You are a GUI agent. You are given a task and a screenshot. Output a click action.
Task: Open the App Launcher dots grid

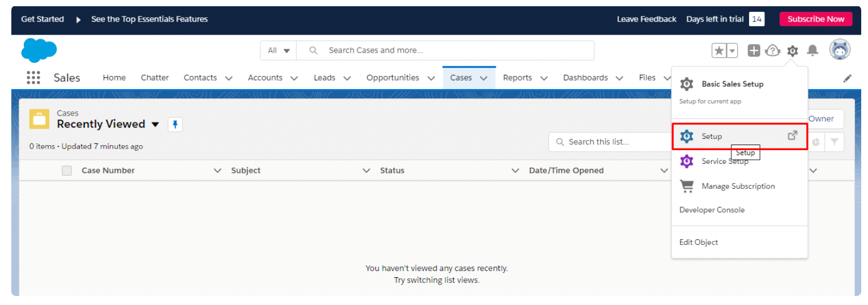33,78
